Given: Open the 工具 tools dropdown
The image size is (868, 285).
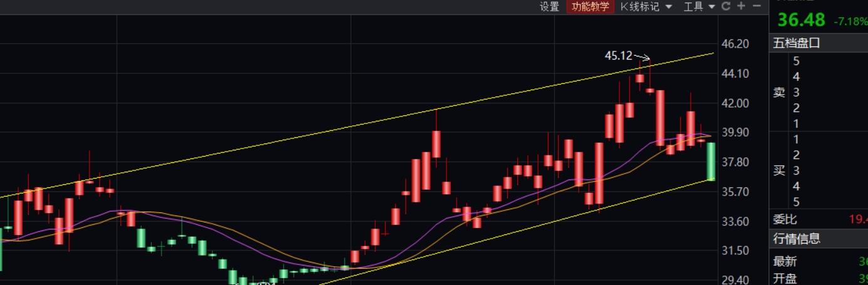Looking at the screenshot, I should (x=699, y=6).
